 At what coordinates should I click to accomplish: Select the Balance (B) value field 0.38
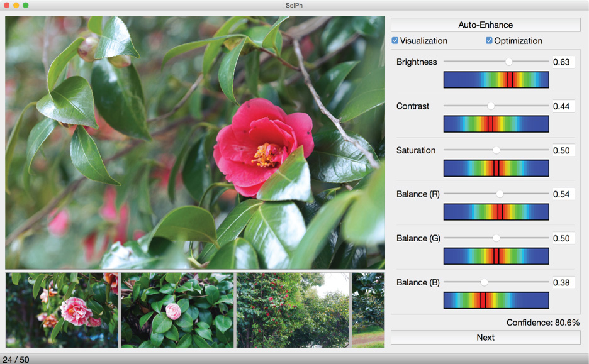(x=563, y=282)
